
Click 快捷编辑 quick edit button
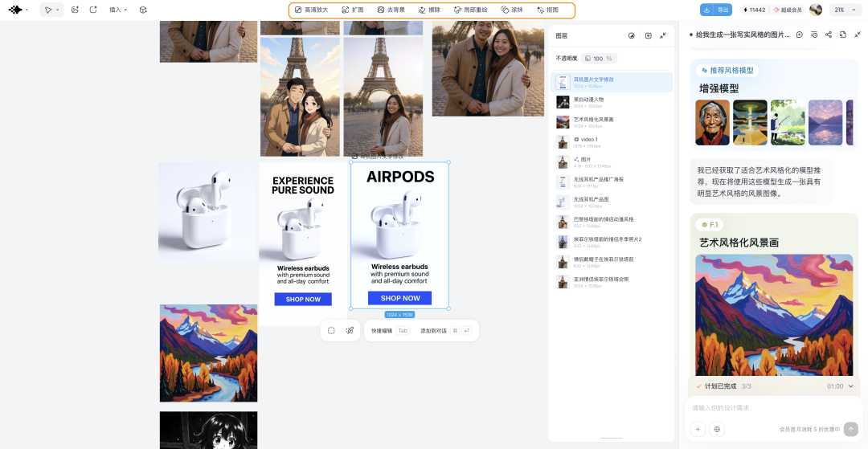(x=390, y=331)
